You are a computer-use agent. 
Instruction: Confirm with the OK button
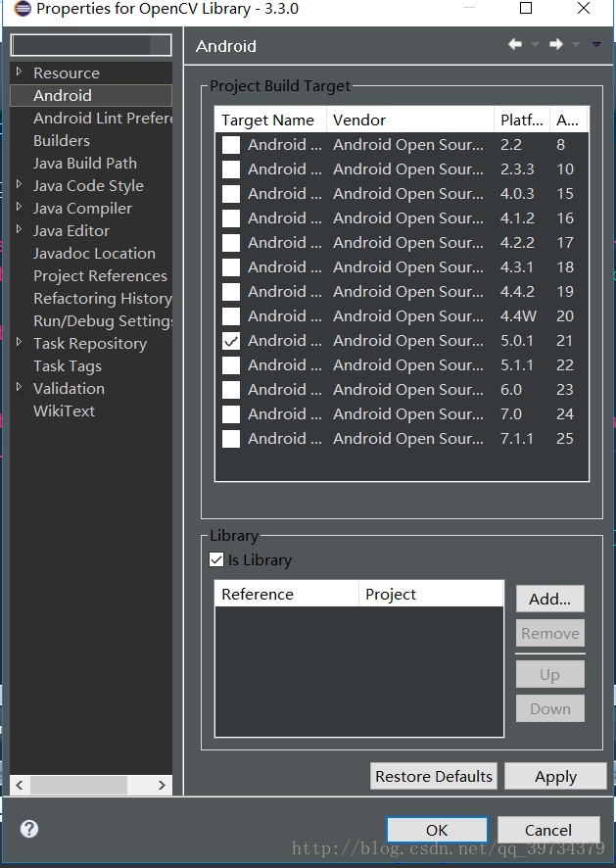pos(437,830)
